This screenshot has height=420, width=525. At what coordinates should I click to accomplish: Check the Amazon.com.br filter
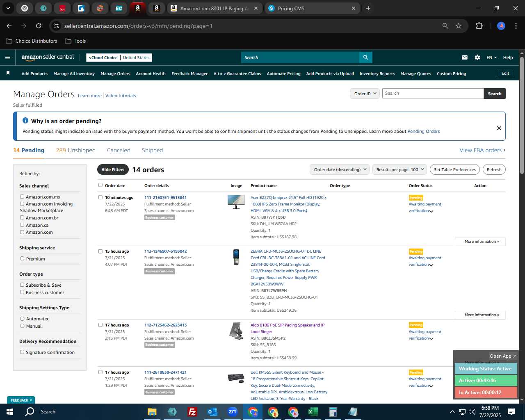(22, 218)
